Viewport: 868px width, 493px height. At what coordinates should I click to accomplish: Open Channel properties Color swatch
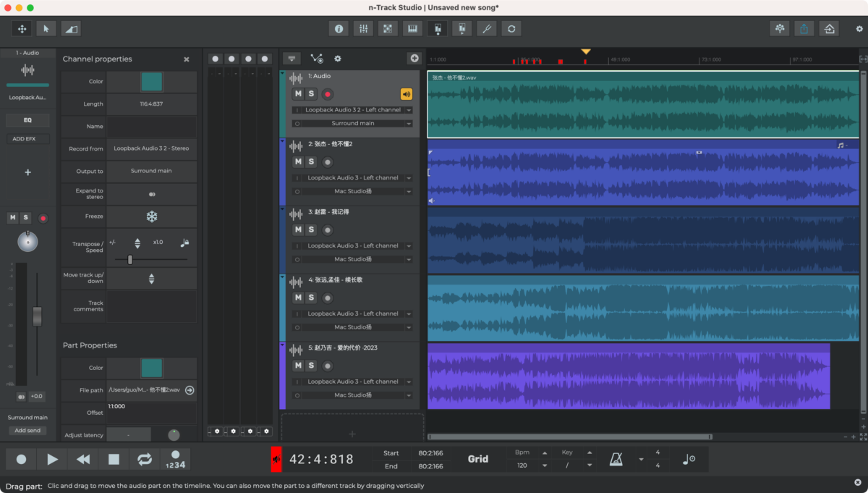pos(152,82)
